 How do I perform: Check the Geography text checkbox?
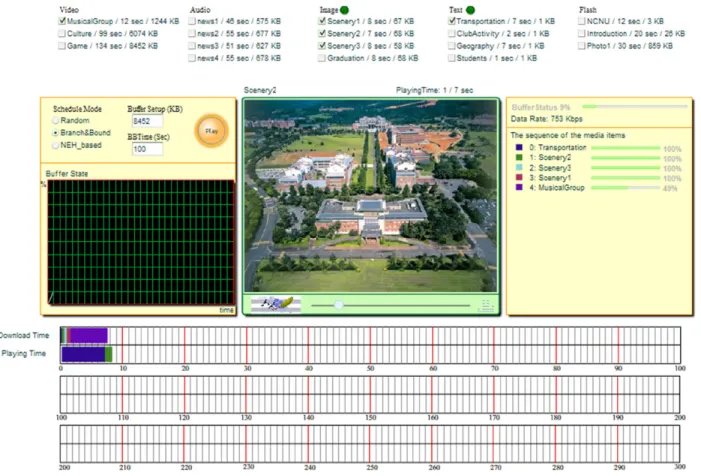[452, 46]
